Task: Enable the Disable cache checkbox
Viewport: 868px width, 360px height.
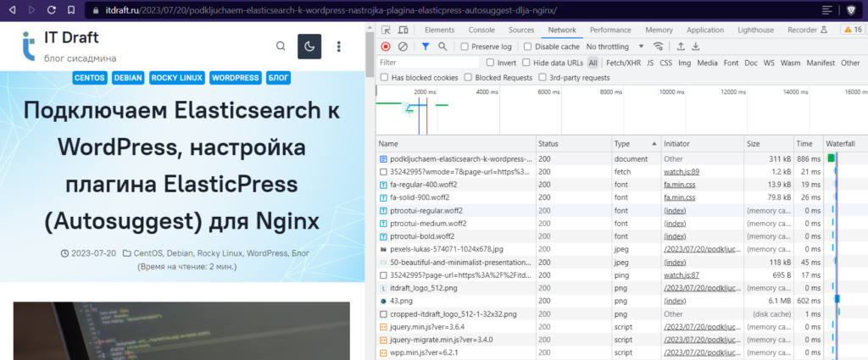Action: tap(527, 47)
